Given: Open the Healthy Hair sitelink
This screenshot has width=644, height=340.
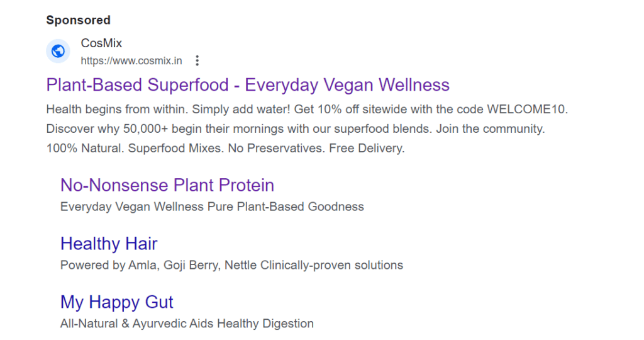Looking at the screenshot, I should 109,244.
